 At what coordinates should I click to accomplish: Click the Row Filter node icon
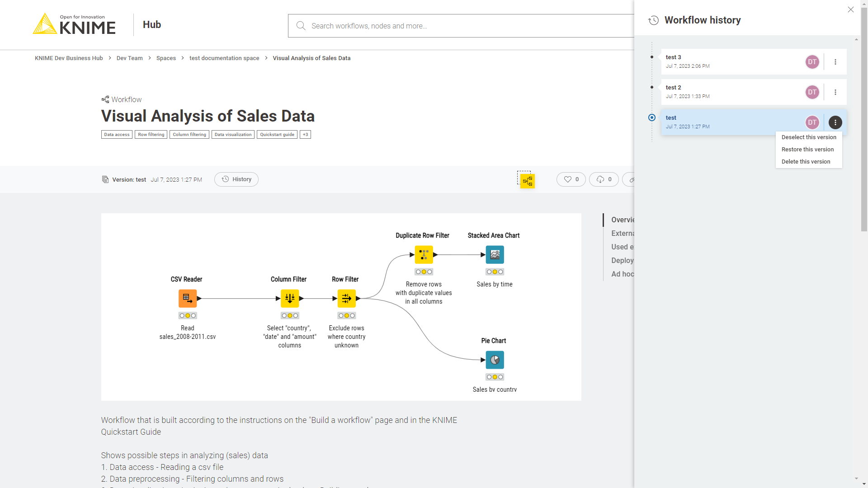(x=346, y=298)
